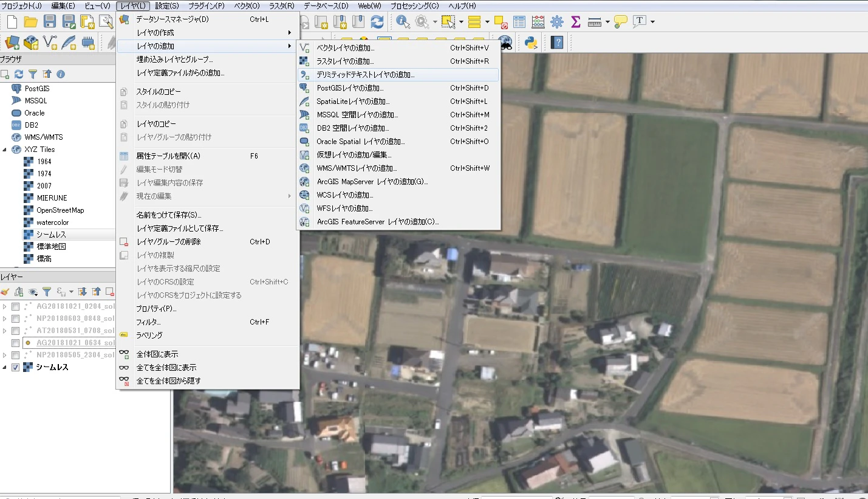
Task: Refresh the map canvas with blue arrows icon
Action: (x=377, y=22)
